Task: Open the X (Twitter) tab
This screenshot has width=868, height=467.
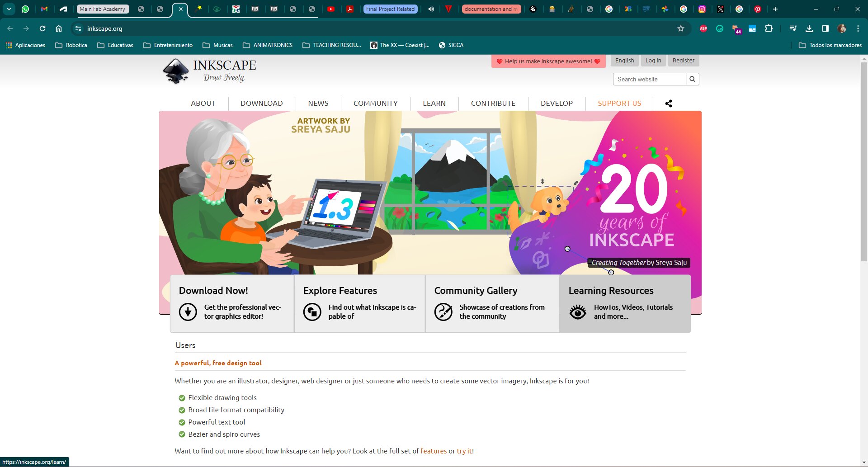Action: coord(721,9)
